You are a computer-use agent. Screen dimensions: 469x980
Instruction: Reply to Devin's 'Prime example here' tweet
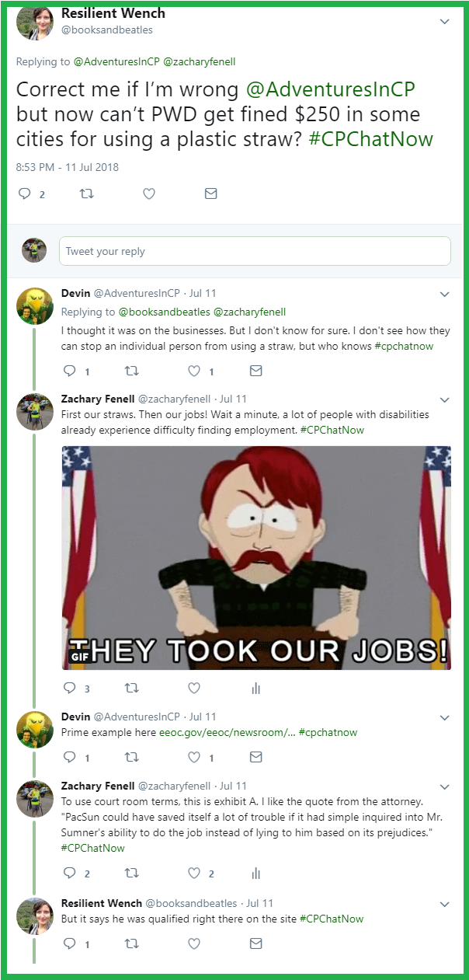[x=69, y=757]
